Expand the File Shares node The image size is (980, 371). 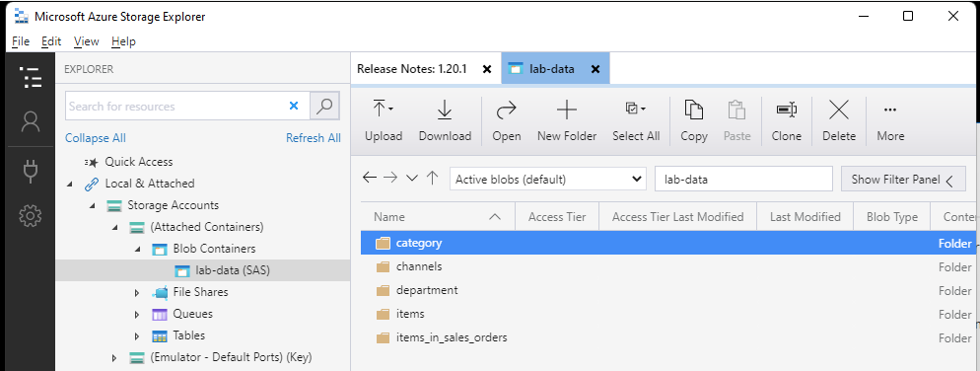coord(137,292)
